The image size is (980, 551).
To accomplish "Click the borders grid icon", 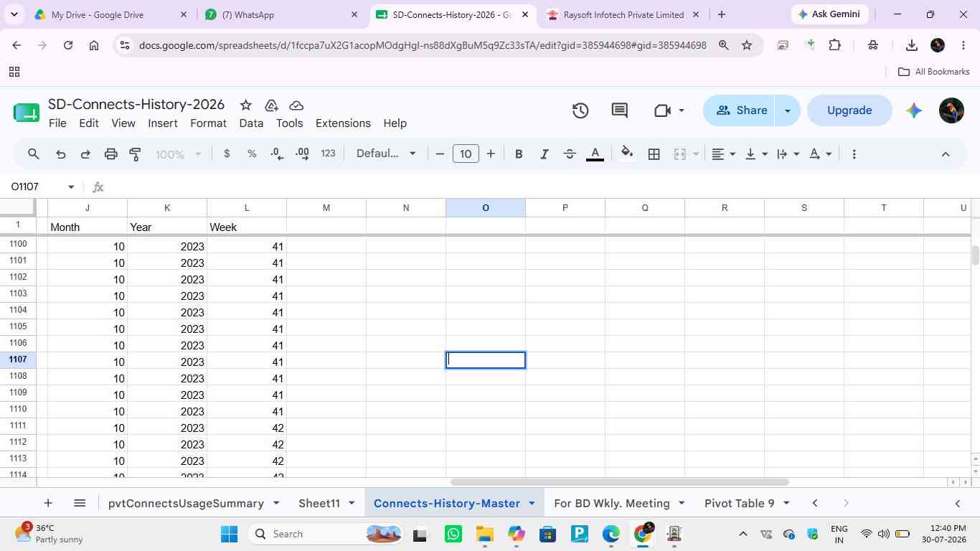I will click(x=654, y=154).
